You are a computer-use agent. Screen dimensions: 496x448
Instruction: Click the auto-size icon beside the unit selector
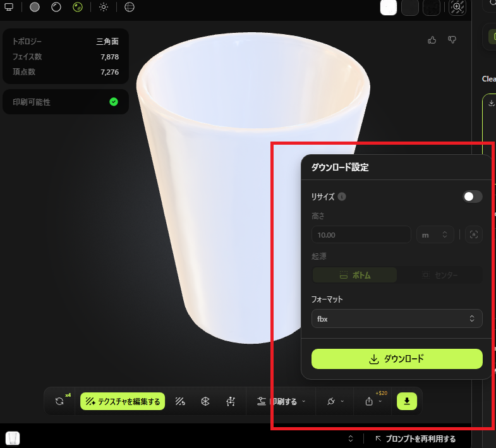[473, 234]
